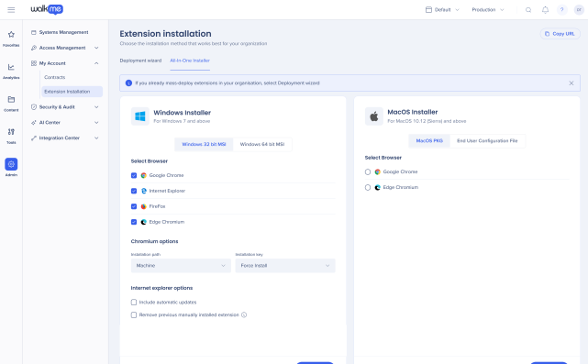Open Contracts under My Account
588x364 pixels.
(55, 77)
